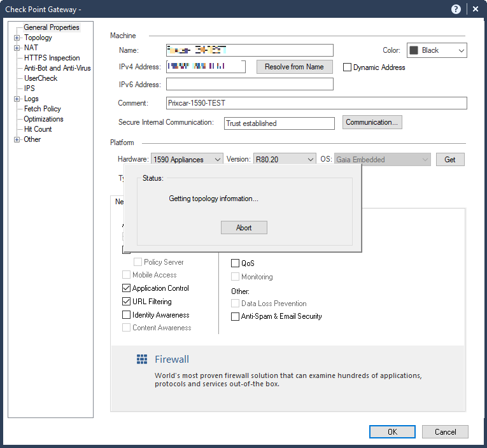Click the Comment text field
The width and height of the screenshot is (487, 448).
click(x=316, y=103)
